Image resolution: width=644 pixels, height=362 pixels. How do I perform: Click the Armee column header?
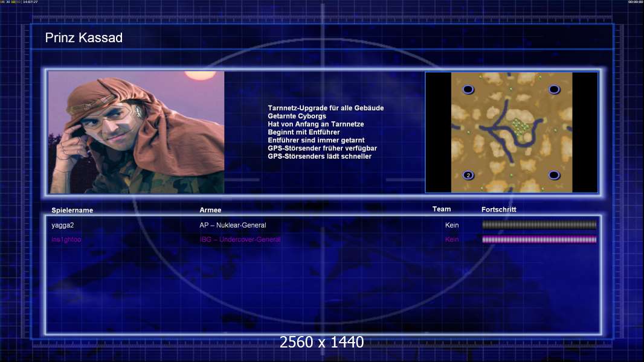tap(210, 210)
